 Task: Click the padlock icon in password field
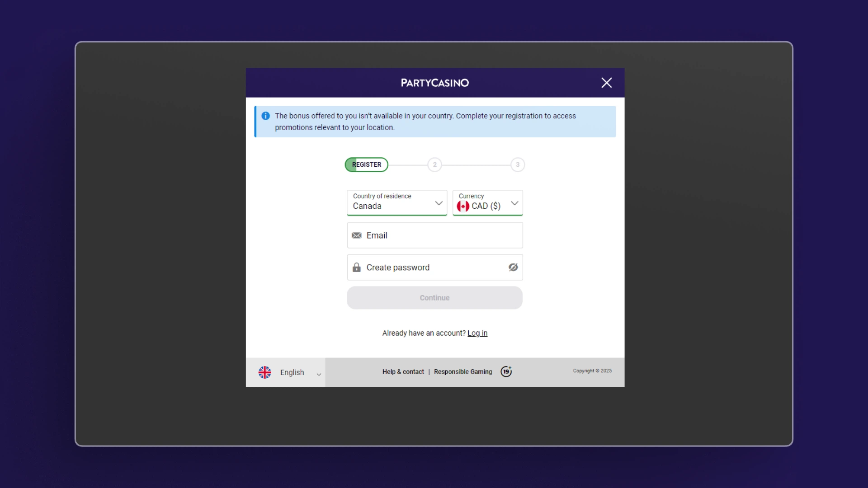pos(357,267)
